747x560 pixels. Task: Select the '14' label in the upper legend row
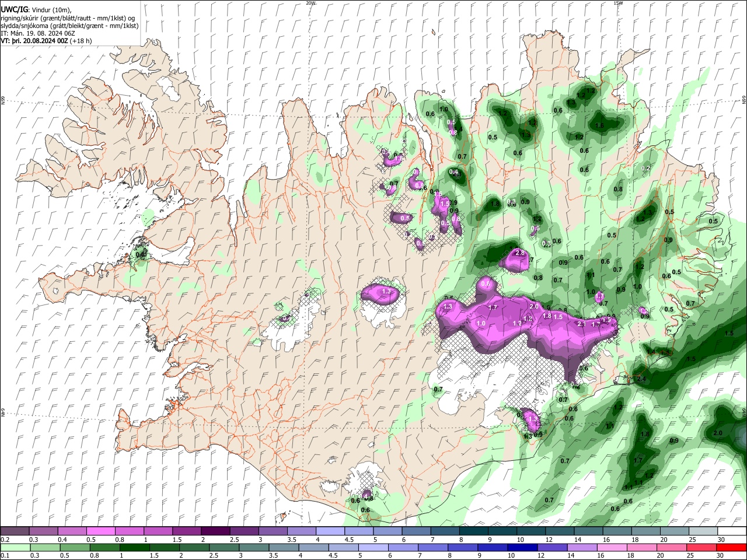click(577, 540)
